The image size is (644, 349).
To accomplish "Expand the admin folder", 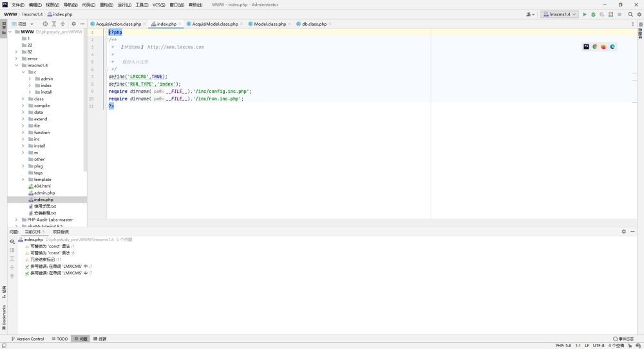I will click(30, 79).
